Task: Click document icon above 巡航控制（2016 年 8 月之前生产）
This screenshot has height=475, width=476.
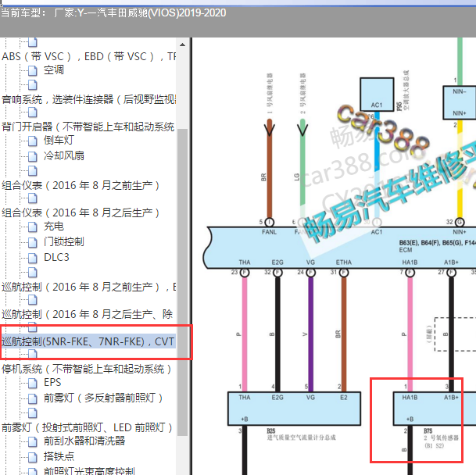Action: click(x=33, y=273)
